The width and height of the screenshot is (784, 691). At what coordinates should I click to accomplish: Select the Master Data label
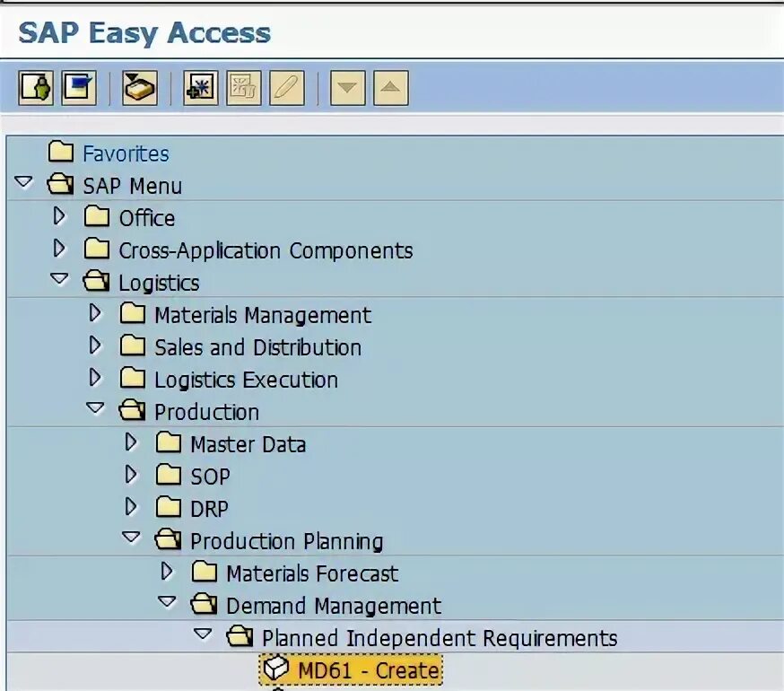[x=248, y=445]
